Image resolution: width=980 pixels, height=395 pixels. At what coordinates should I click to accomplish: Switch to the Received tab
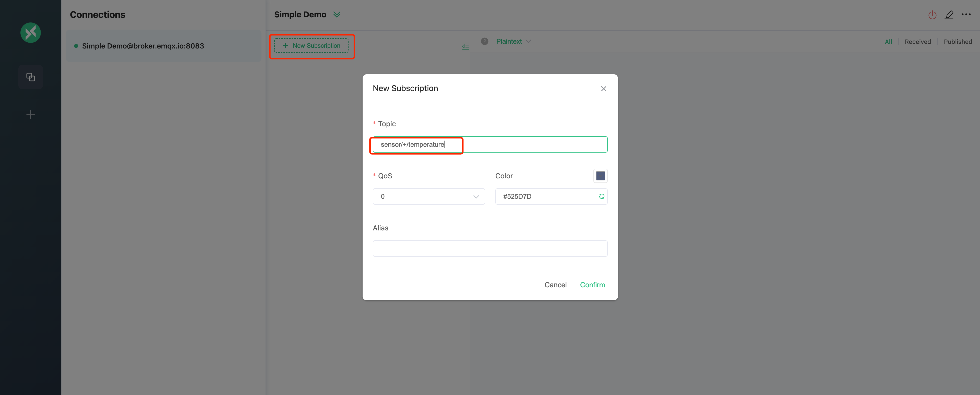click(917, 41)
